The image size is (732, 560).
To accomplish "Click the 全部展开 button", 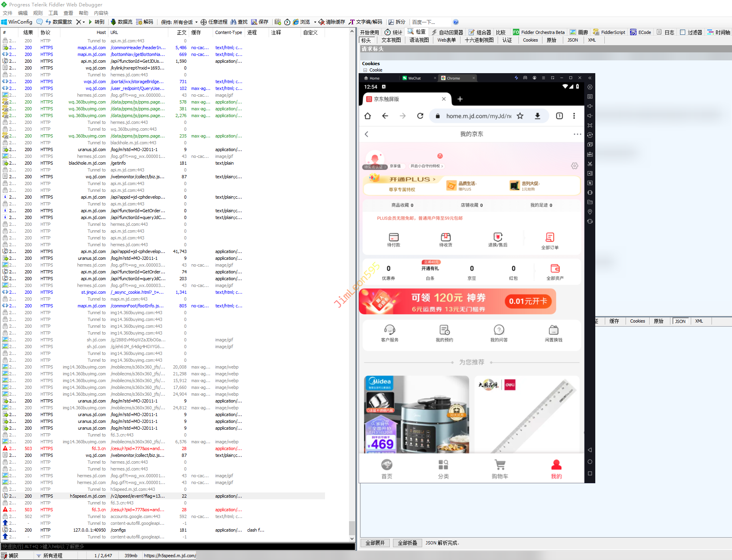I will (x=375, y=543).
